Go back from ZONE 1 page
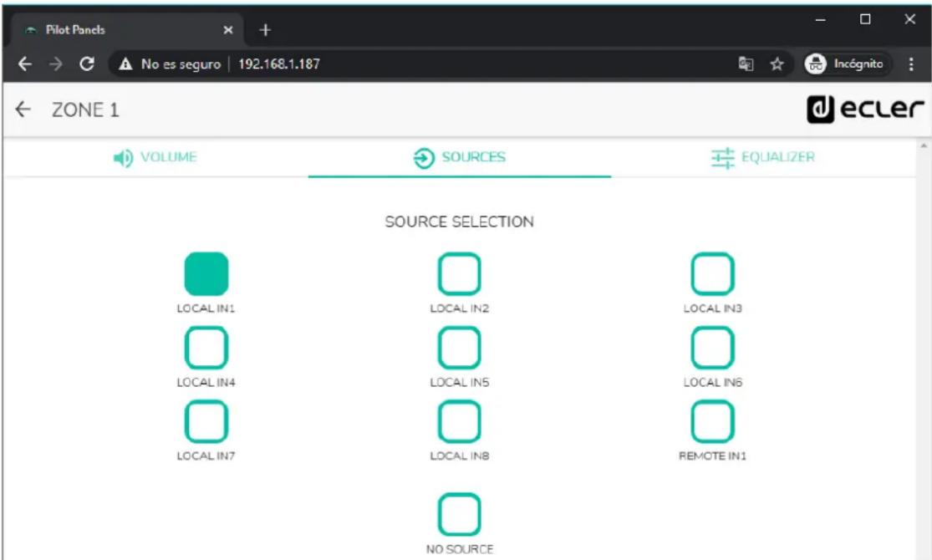Screen dimensions: 932x560 [x=23, y=109]
